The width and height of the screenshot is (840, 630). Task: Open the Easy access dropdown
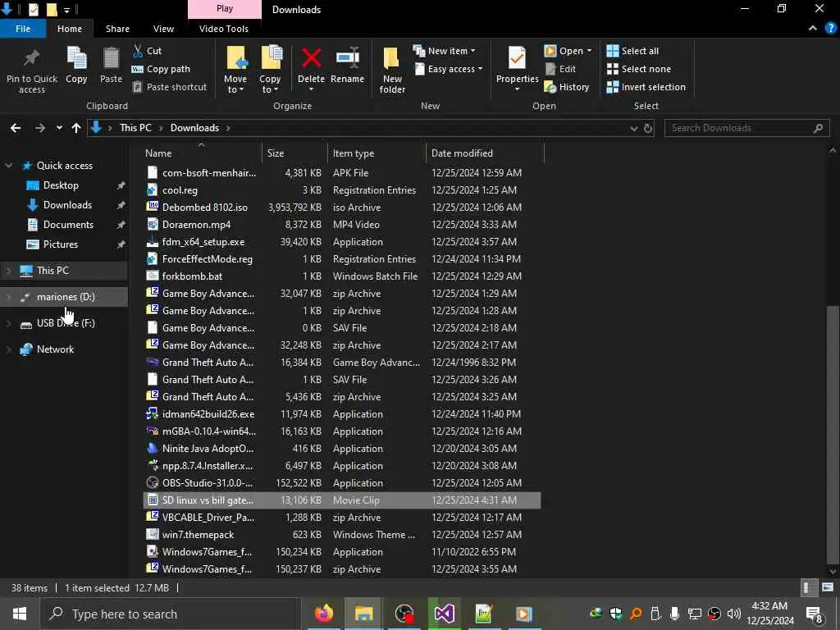pyautogui.click(x=449, y=69)
